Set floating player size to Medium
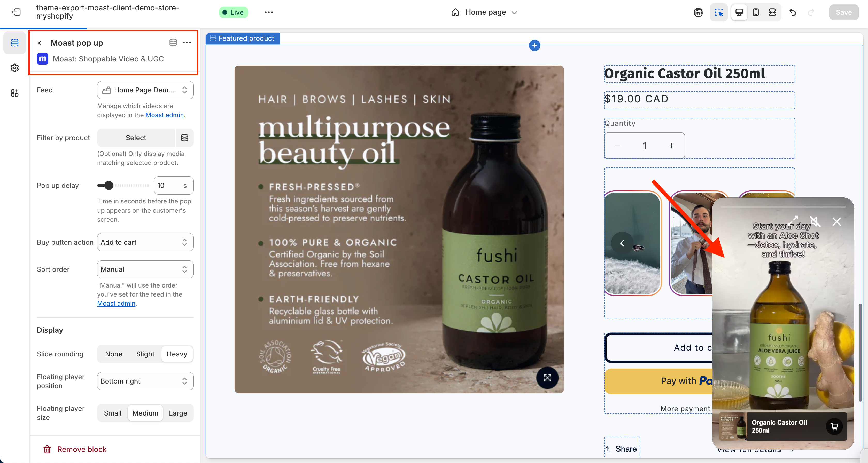Viewport: 868px width, 463px height. coord(145,413)
